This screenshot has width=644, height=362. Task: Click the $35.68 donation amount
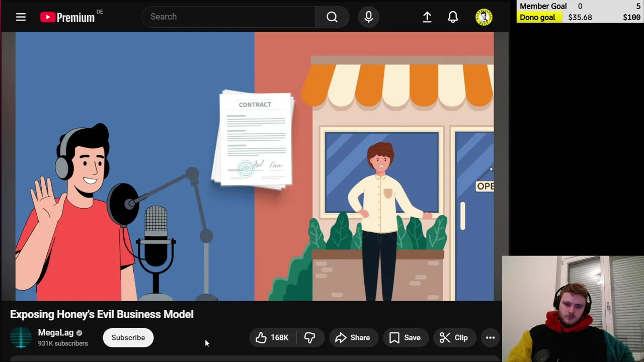tap(580, 17)
